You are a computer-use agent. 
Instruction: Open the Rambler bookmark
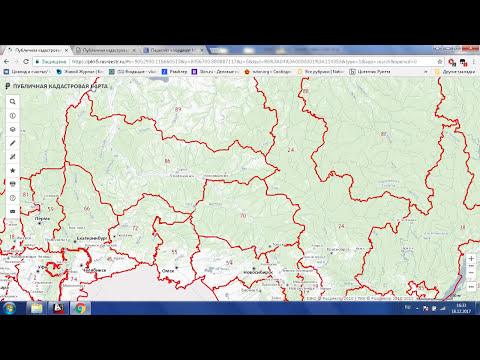click(175, 72)
